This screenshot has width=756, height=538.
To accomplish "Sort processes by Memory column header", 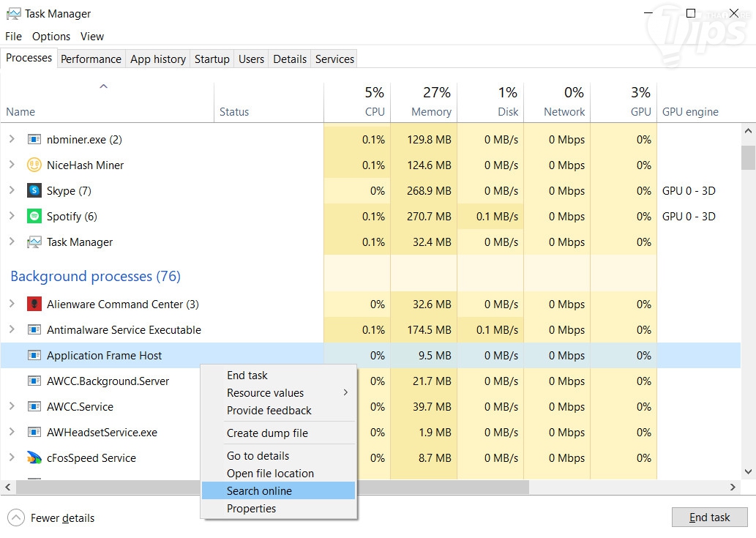I will pyautogui.click(x=430, y=112).
